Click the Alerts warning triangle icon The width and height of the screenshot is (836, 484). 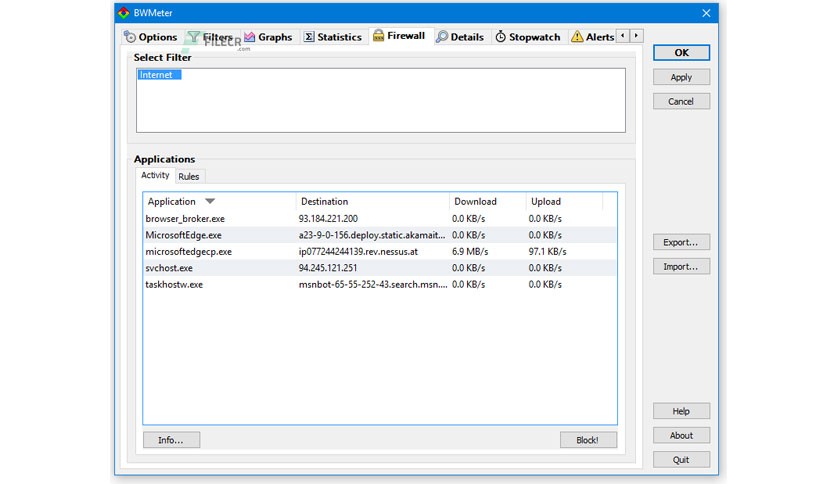tap(577, 37)
